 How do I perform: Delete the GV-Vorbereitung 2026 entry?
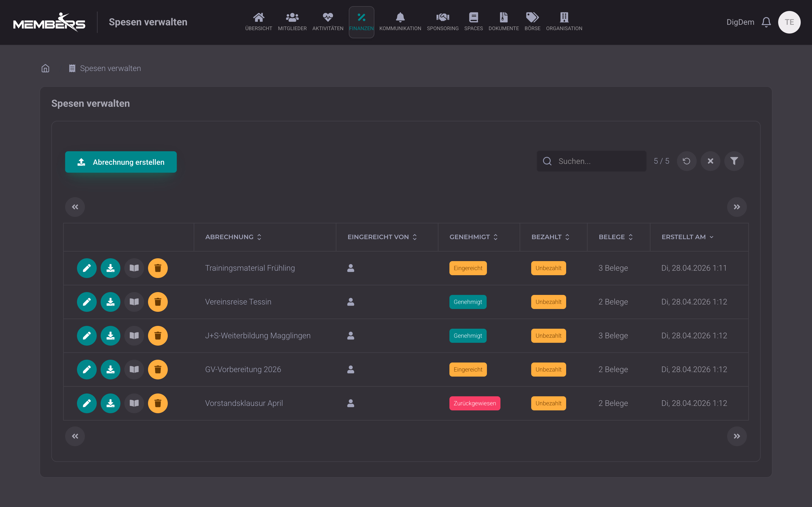pos(158,370)
